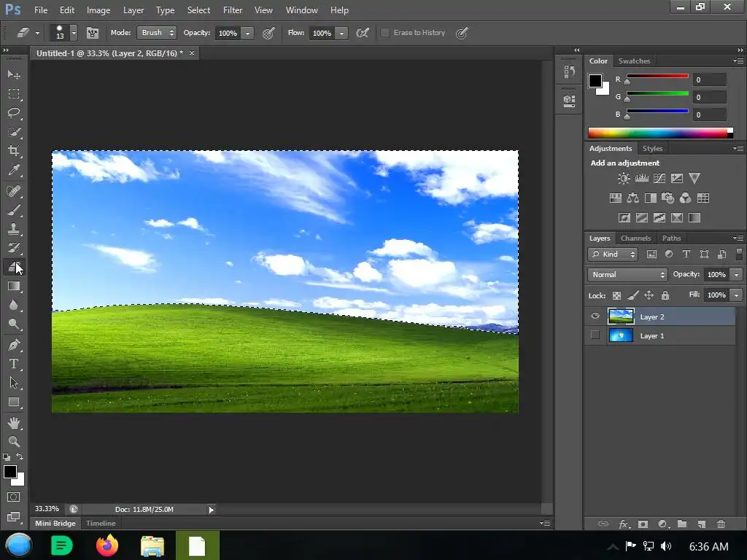747x560 pixels.
Task: Open the eraser Mode dropdown
Action: coord(158,33)
